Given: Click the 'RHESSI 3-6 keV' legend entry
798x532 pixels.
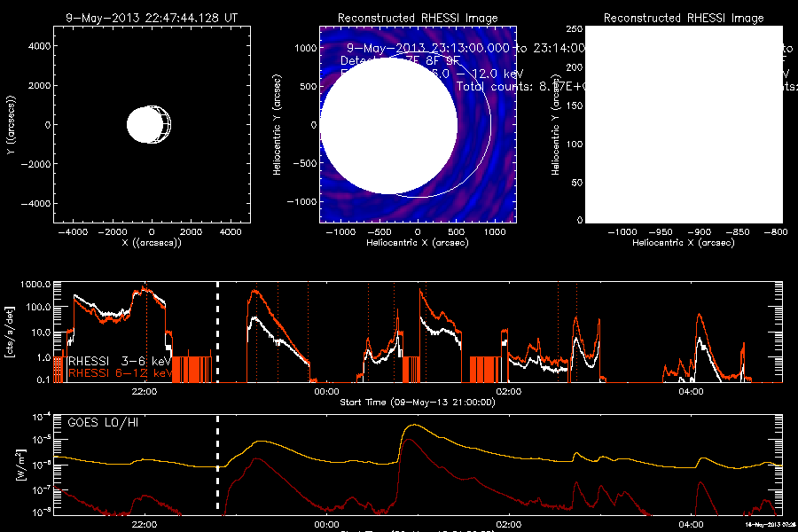Looking at the screenshot, I should tap(120, 361).
